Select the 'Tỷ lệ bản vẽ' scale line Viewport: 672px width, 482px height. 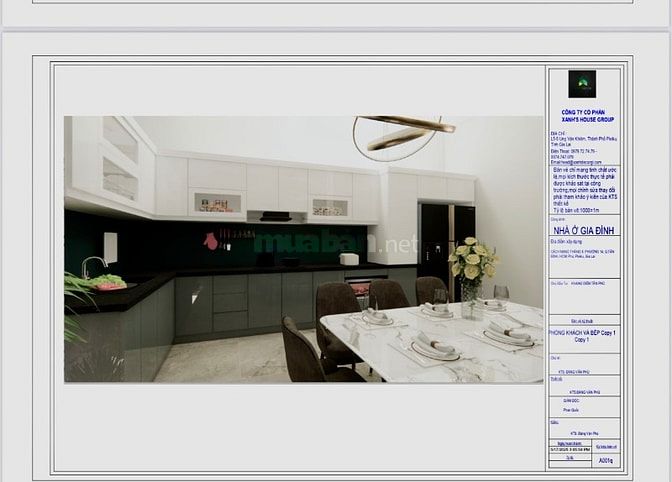click(576, 210)
